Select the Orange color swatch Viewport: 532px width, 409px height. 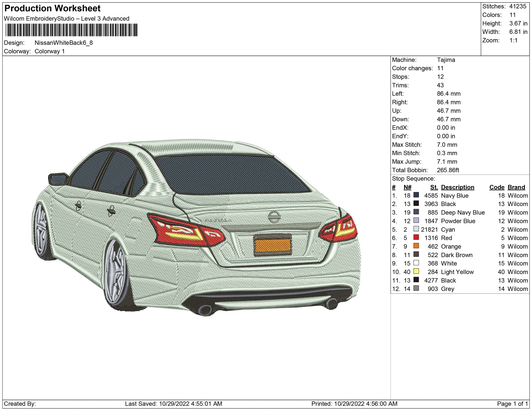416,246
